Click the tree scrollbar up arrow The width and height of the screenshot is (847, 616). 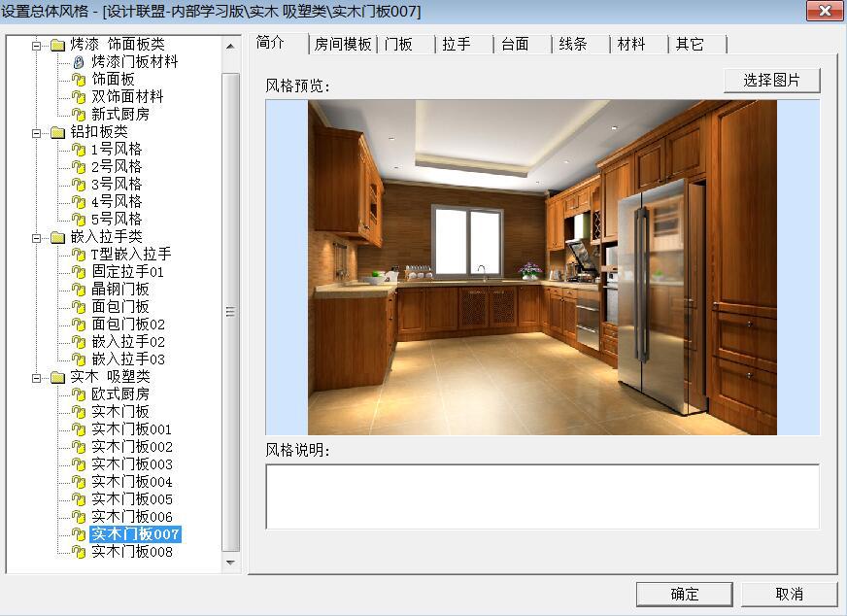[x=230, y=47]
